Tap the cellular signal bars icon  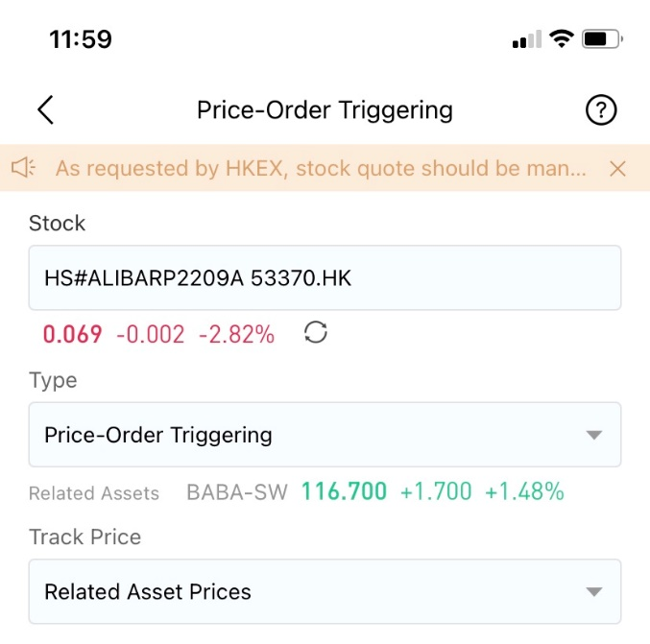click(527, 39)
